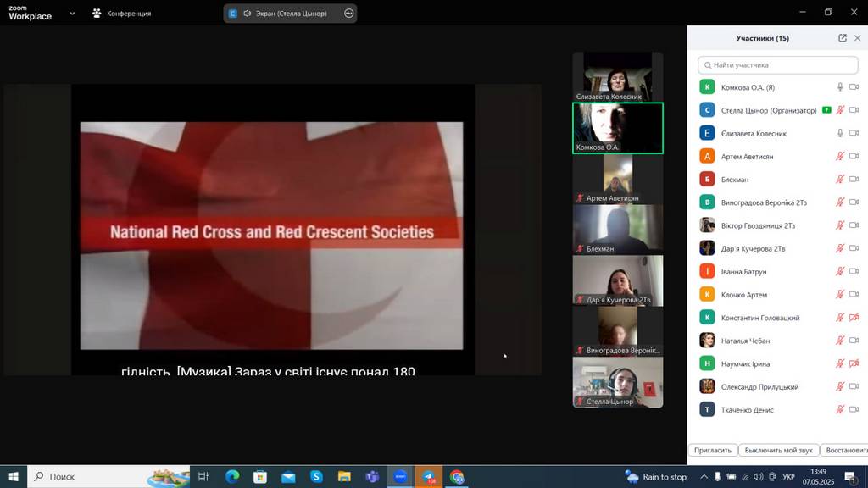Click camera icon for Віктор Гвоздяниця 2Тз

[x=854, y=225]
